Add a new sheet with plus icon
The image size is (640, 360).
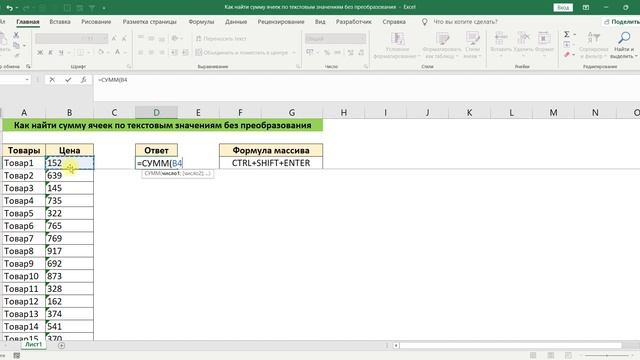click(x=61, y=345)
